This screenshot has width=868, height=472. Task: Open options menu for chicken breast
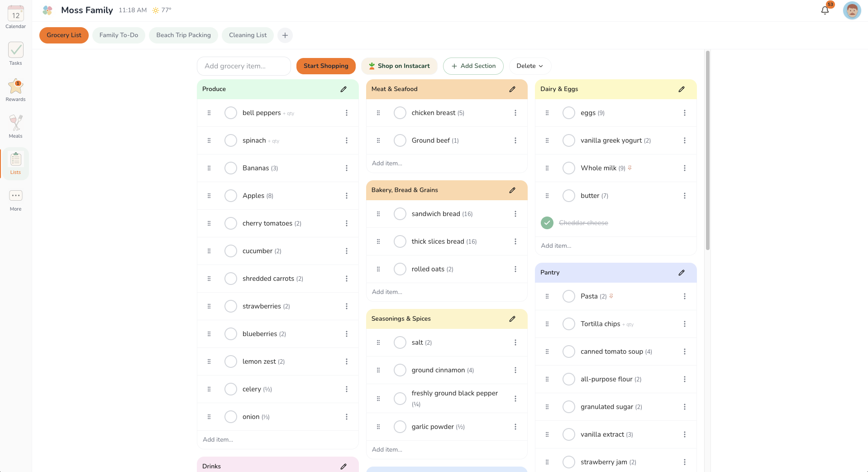click(x=515, y=113)
